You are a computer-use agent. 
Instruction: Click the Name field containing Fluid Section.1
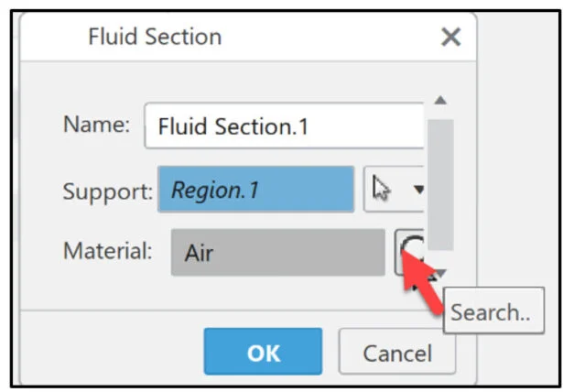click(284, 126)
